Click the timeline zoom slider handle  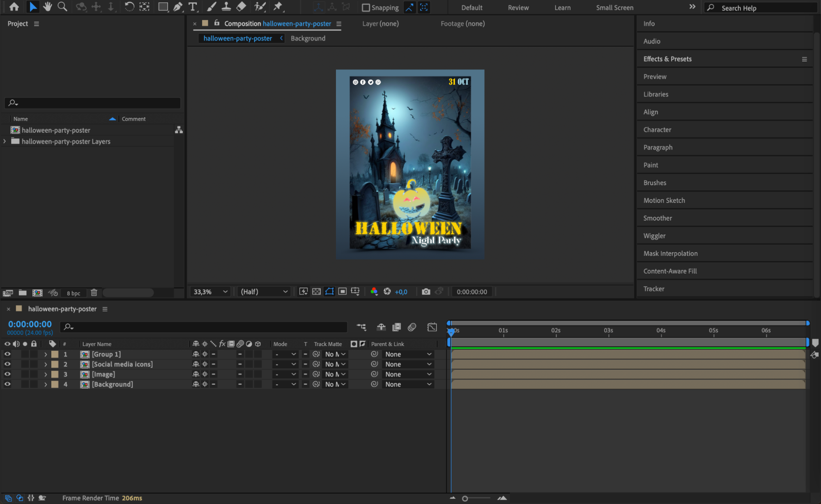pos(465,498)
